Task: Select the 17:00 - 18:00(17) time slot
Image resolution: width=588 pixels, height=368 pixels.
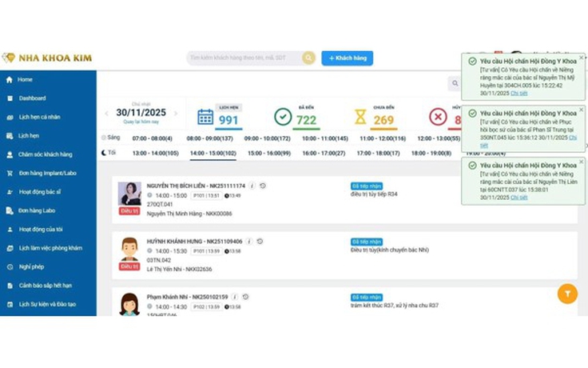Action: click(379, 154)
